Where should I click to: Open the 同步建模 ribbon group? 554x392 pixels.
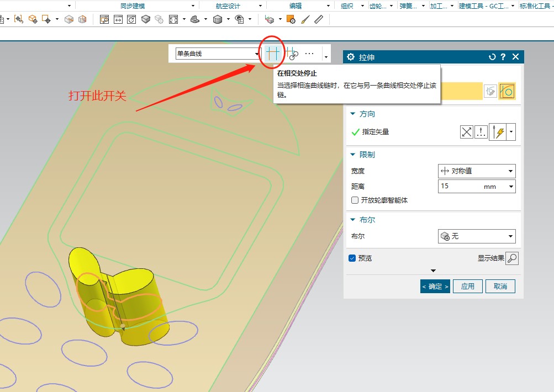coord(133,6)
